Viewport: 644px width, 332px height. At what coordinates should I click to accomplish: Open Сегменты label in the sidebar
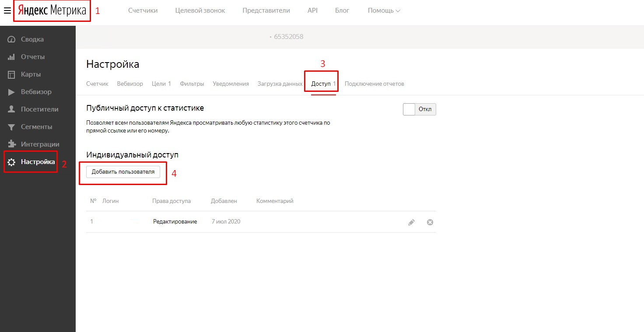coord(37,127)
